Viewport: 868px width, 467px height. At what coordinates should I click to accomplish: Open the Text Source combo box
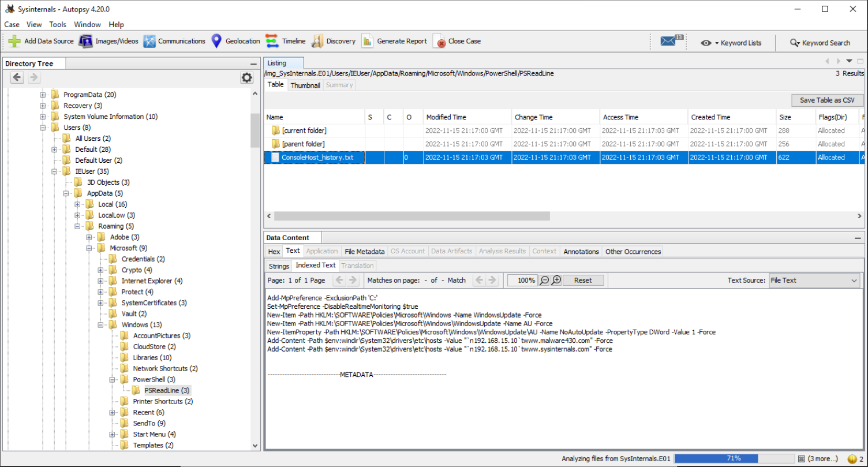(814, 281)
